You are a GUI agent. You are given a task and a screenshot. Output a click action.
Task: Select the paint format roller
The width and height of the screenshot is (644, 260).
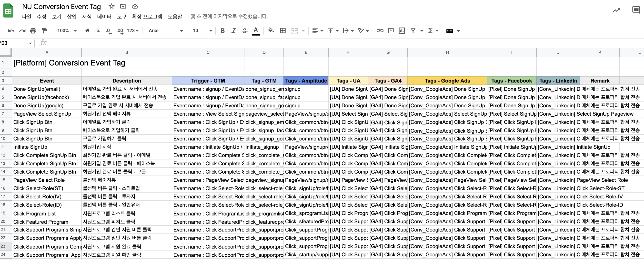(x=44, y=31)
